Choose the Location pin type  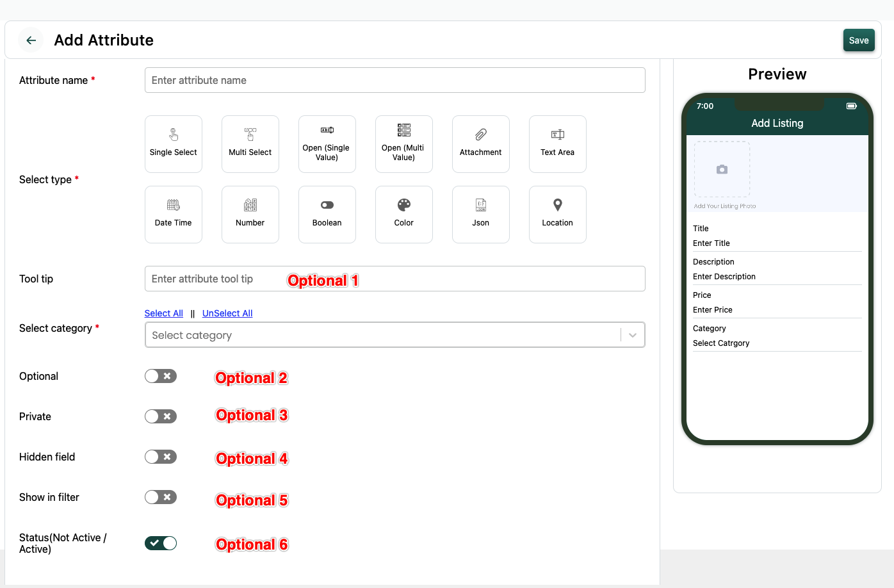[x=558, y=215]
